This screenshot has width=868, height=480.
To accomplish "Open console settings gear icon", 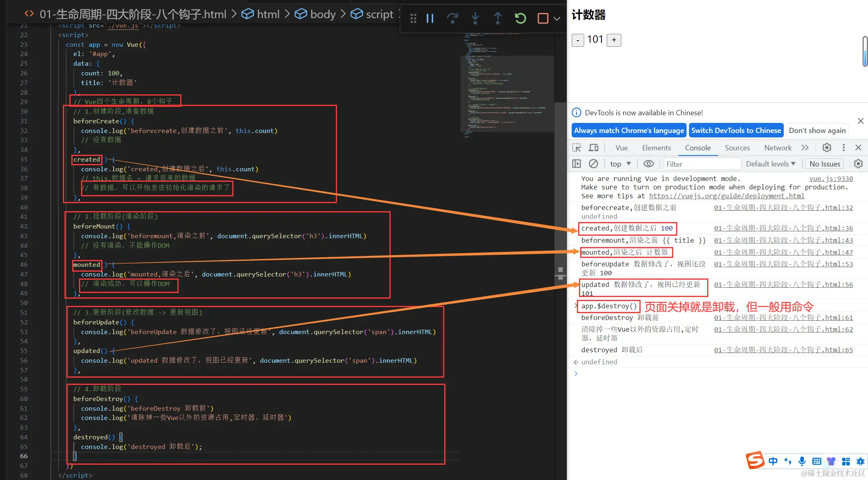I will 858,164.
